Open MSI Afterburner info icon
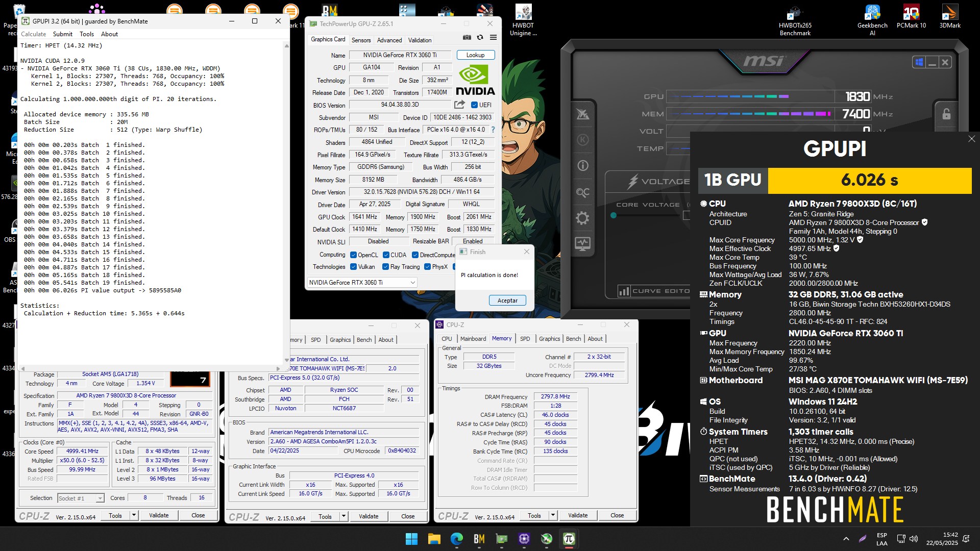980x551 pixels. 582,166
